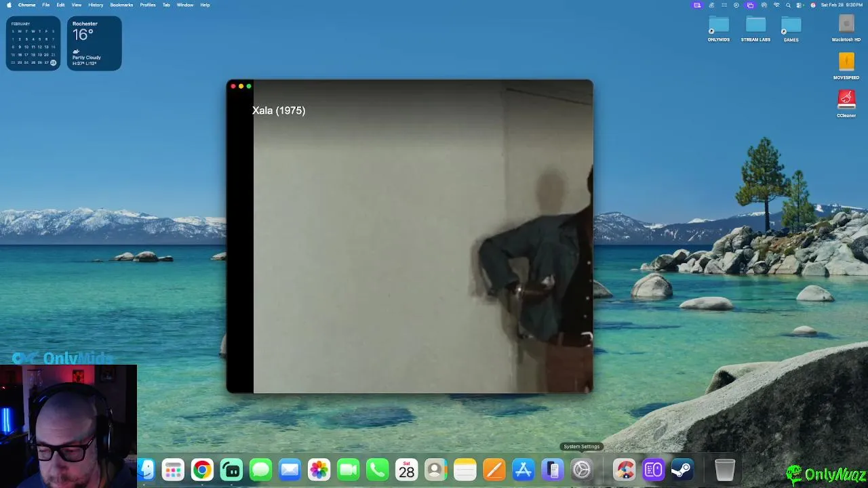
Task: Open the File menu
Action: pyautogui.click(x=45, y=5)
